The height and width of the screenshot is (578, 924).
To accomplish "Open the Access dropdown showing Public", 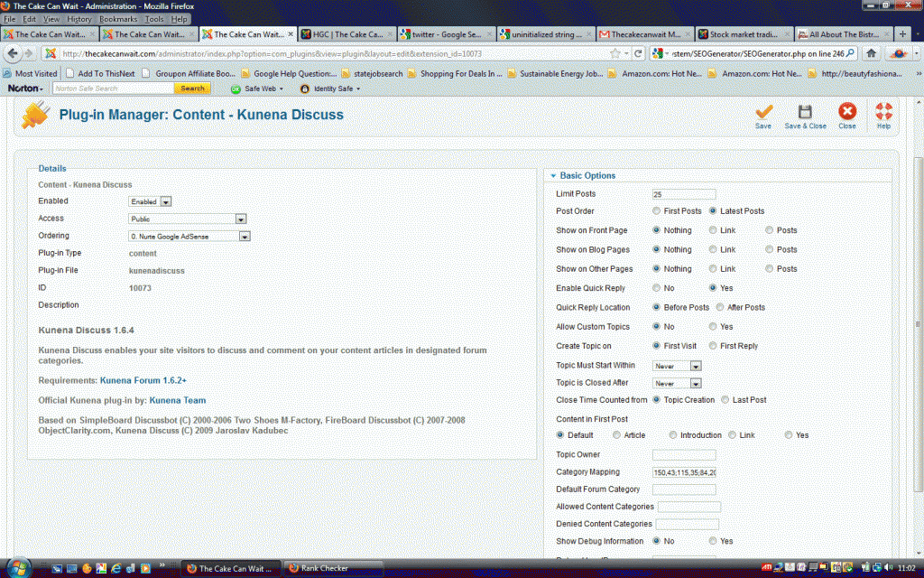I will coord(188,219).
